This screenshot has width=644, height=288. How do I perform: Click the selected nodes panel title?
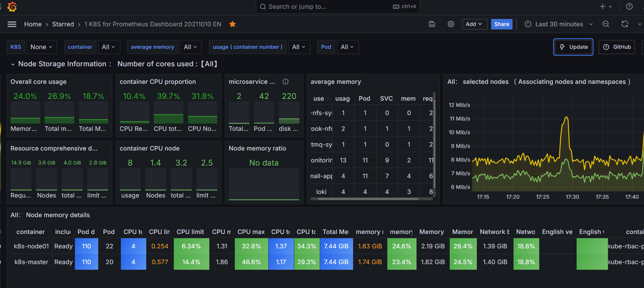539,82
